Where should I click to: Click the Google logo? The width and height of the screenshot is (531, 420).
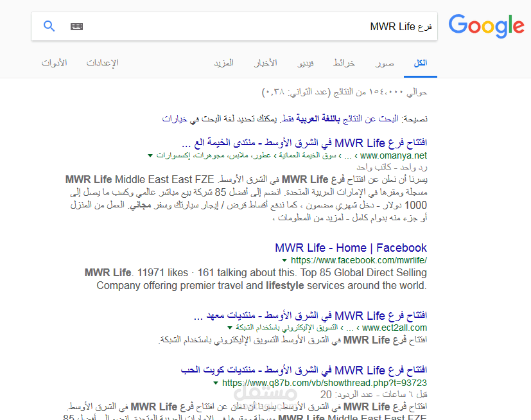486,26
